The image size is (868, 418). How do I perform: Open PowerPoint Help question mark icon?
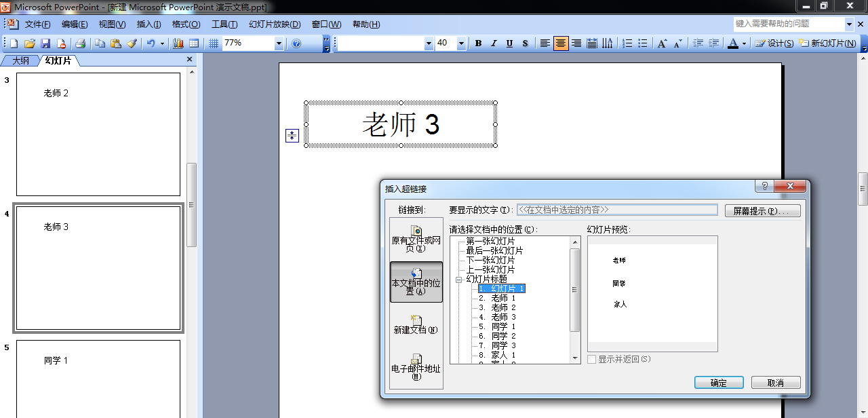click(x=296, y=43)
